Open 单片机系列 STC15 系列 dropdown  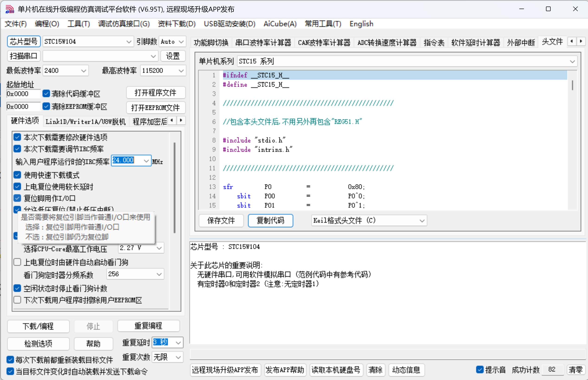[x=407, y=61]
